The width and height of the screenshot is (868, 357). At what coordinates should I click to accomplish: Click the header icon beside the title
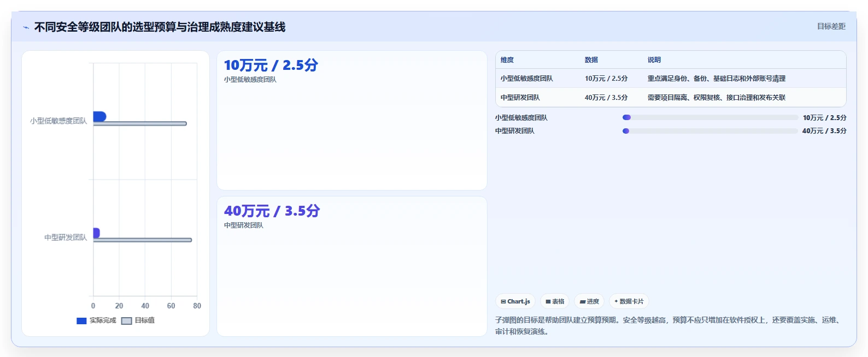click(x=26, y=27)
